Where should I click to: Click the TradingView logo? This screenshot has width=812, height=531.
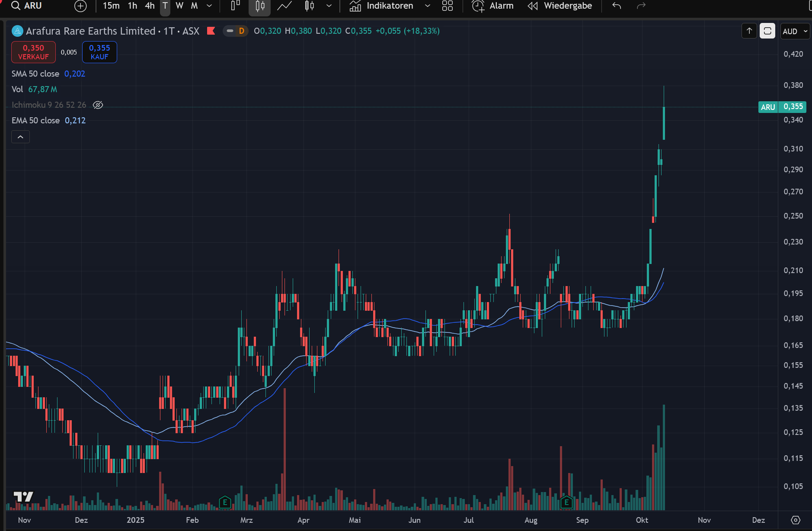point(23,497)
